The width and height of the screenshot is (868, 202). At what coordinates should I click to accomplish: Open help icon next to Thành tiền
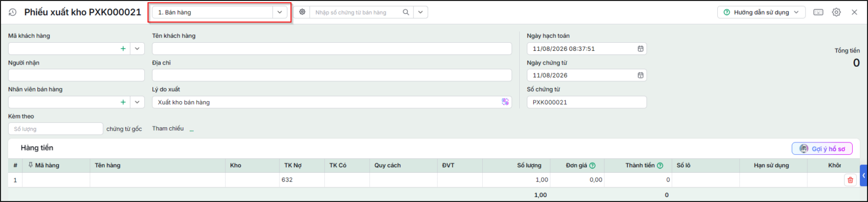(x=660, y=165)
